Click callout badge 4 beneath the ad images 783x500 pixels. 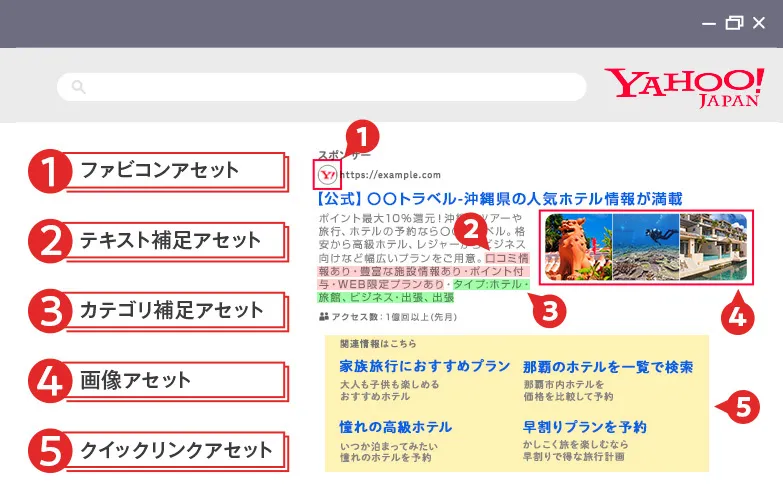point(738,316)
